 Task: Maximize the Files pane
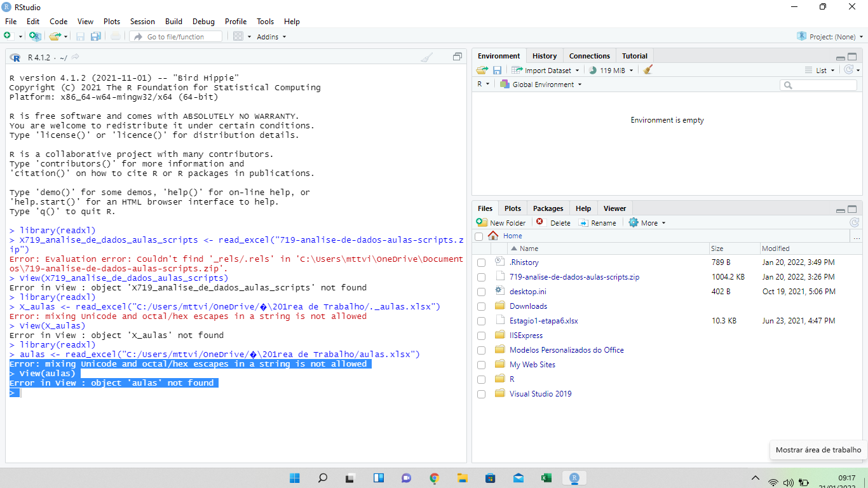852,209
